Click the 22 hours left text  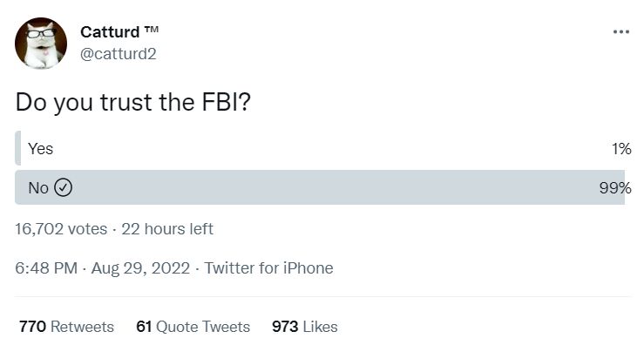[x=167, y=229]
